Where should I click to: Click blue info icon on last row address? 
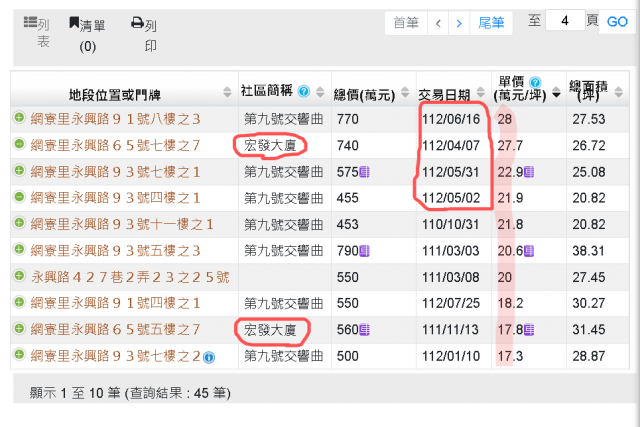coord(209,355)
